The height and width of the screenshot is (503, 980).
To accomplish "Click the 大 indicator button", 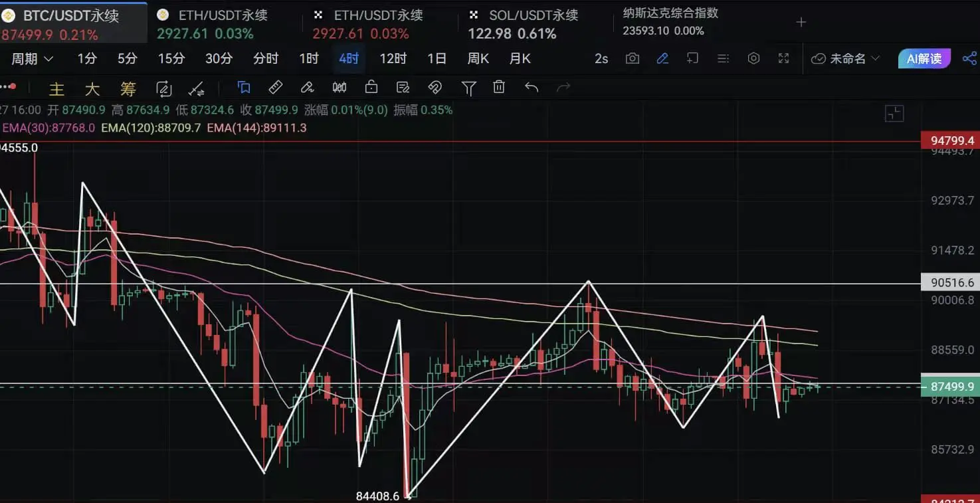I will [92, 88].
